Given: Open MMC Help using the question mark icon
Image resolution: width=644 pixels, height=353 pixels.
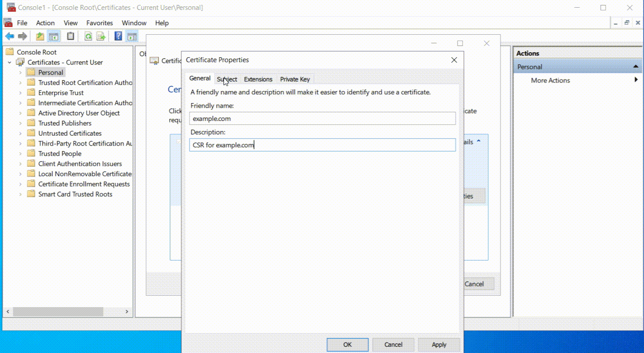Looking at the screenshot, I should 118,36.
